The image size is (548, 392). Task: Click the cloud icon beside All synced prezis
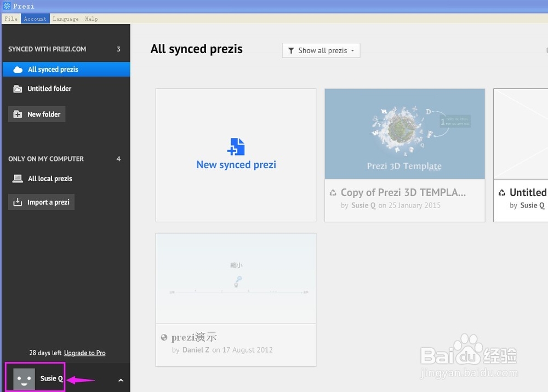point(18,70)
